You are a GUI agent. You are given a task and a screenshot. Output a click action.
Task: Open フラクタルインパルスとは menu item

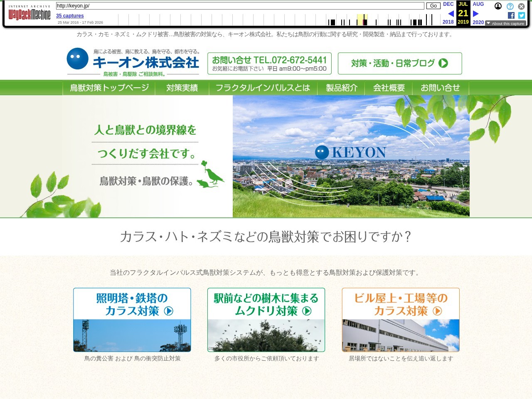263,88
